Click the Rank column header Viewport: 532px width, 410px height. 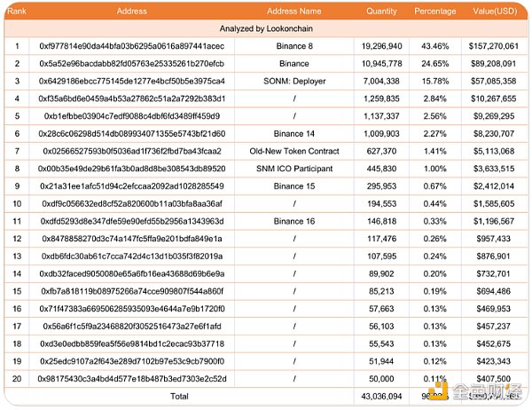[x=16, y=12]
